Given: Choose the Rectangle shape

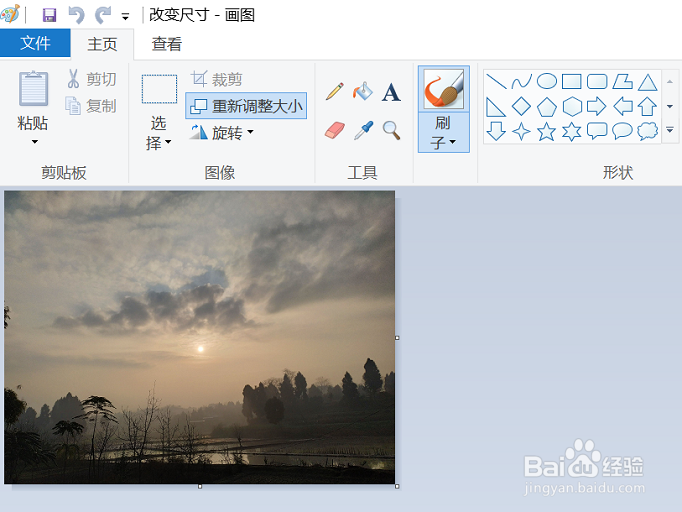Looking at the screenshot, I should coord(572,81).
